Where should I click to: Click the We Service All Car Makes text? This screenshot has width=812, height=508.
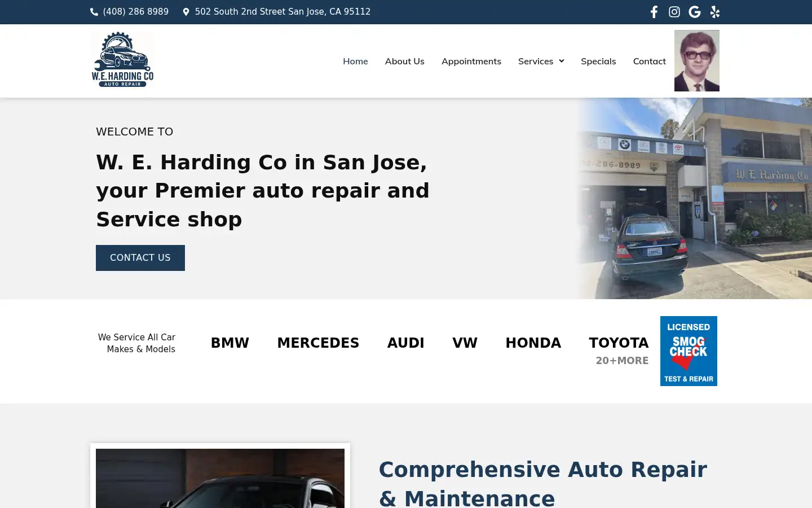coord(137,343)
